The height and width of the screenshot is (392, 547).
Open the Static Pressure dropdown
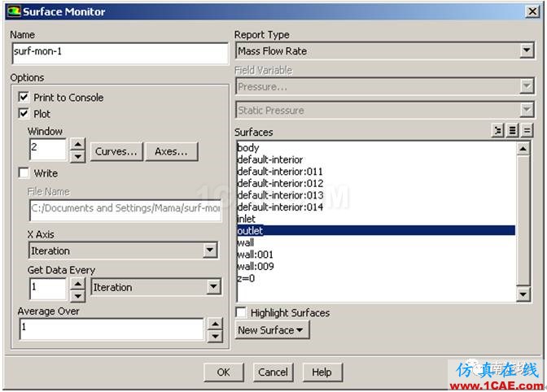(x=527, y=110)
